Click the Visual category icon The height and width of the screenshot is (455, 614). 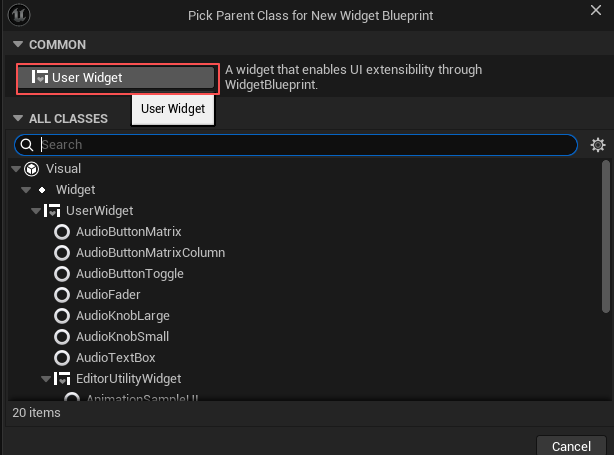[x=31, y=169]
